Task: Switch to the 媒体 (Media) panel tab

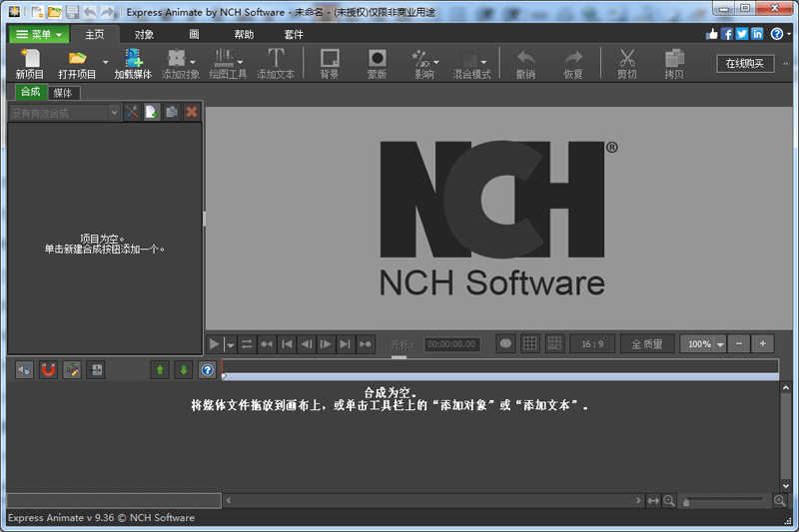Action: (x=65, y=93)
